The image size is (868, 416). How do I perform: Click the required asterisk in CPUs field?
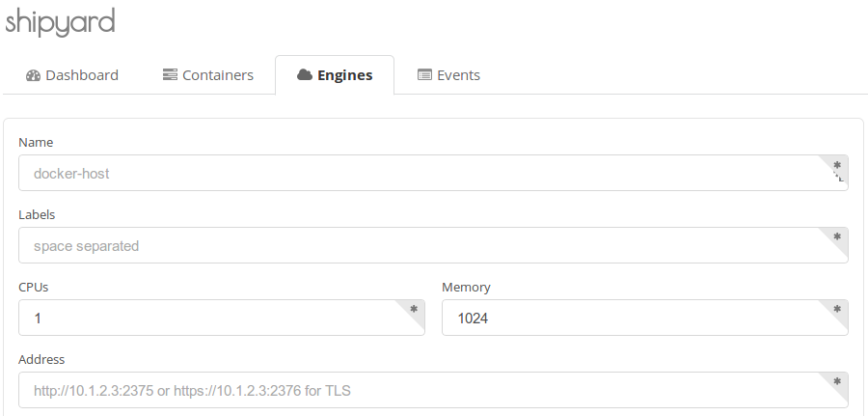[414, 309]
